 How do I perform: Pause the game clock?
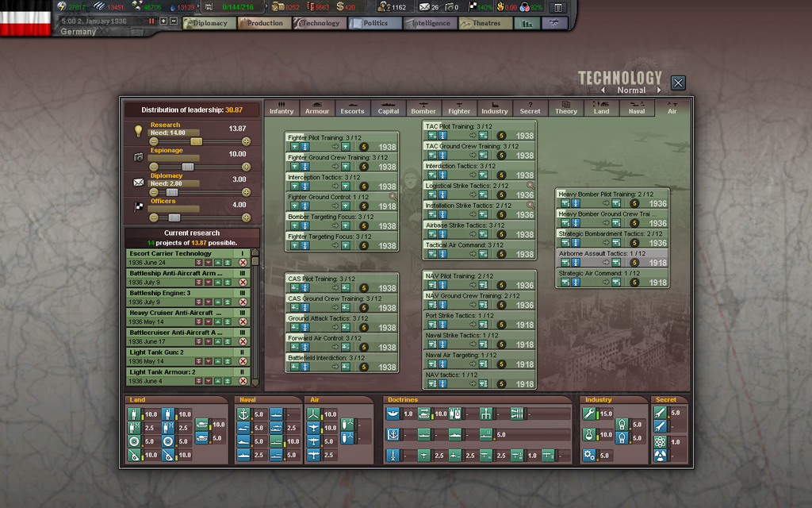pyautogui.click(x=151, y=21)
